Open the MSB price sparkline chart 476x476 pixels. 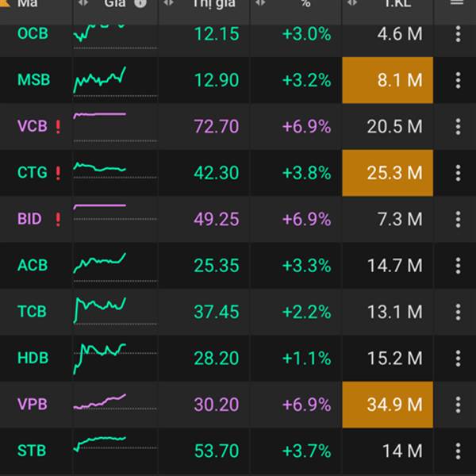click(100, 79)
